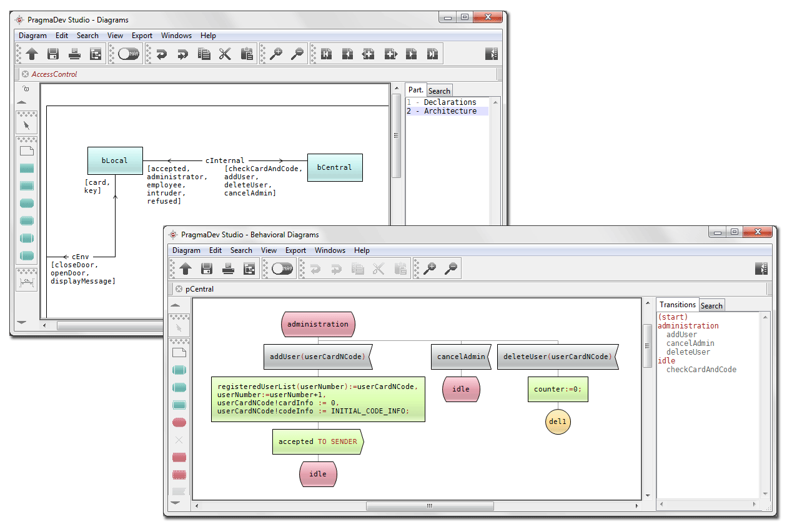The width and height of the screenshot is (792, 532).
Task: Close the pCentral diagram tab
Action: click(x=179, y=289)
